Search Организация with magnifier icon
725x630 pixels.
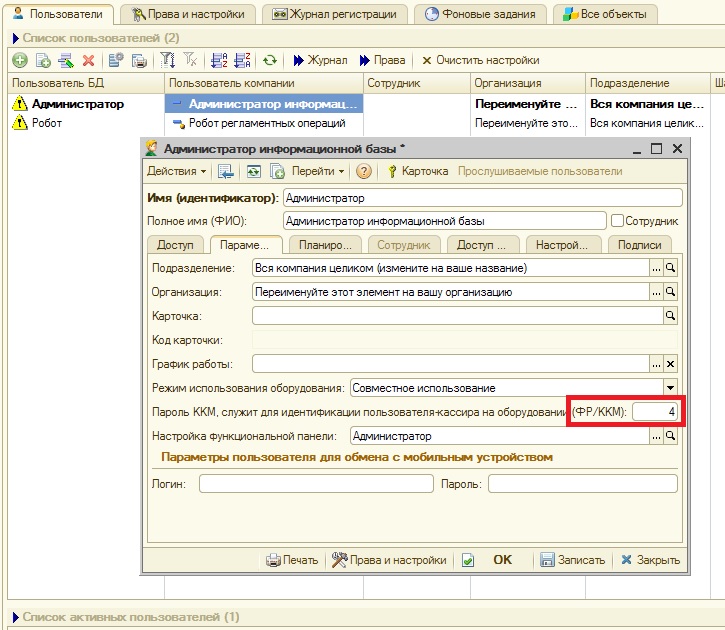tap(670, 292)
